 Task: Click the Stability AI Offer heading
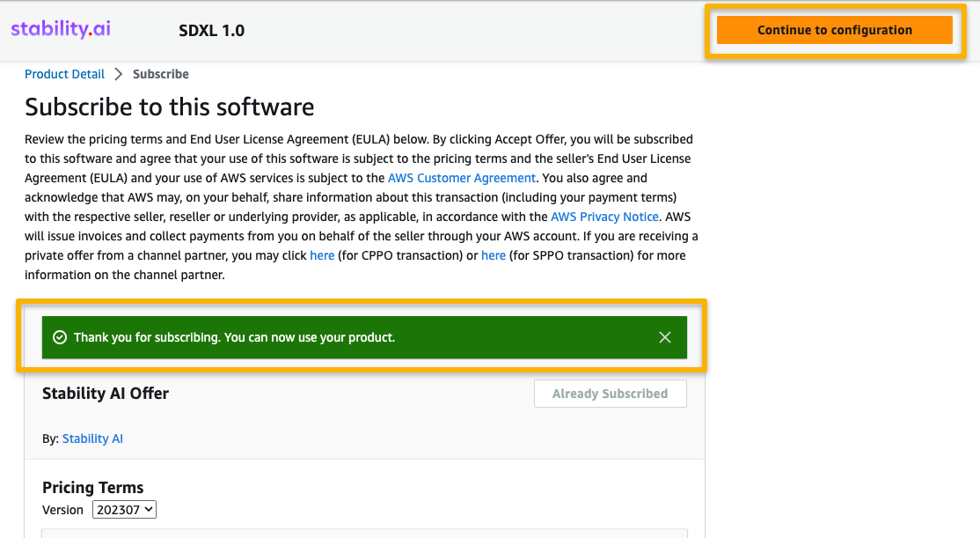tap(106, 393)
